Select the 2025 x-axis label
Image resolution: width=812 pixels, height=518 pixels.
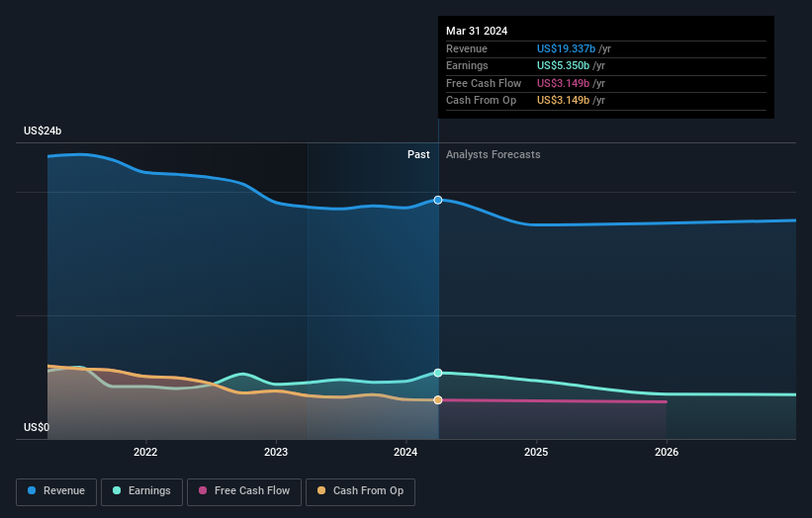[536, 452]
